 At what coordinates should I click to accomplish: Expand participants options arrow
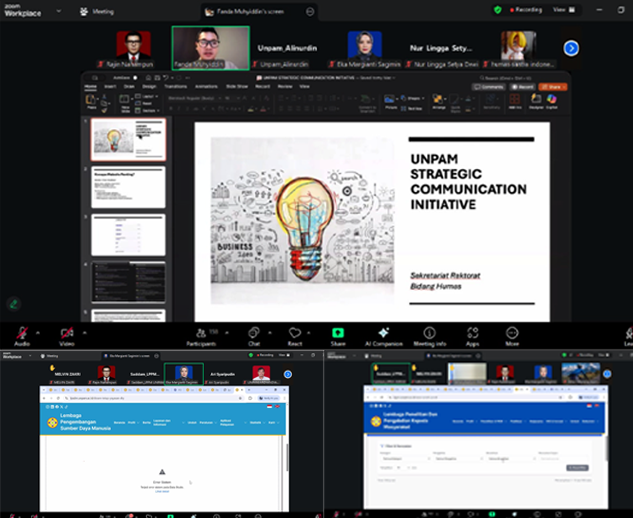point(227,333)
